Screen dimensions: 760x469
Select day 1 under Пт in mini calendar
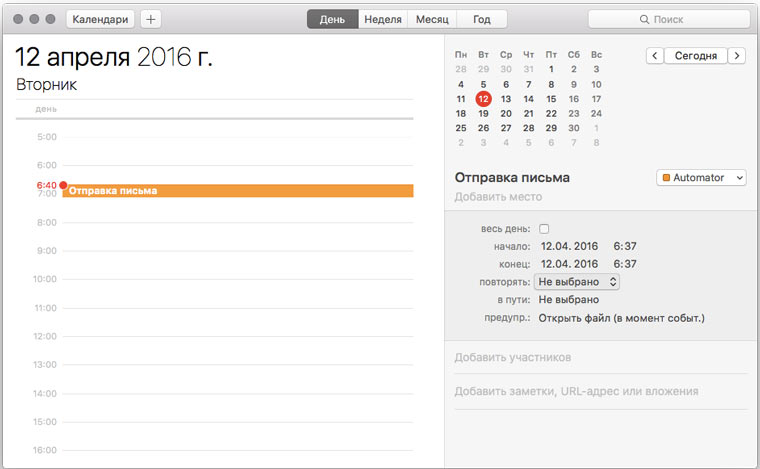point(551,69)
